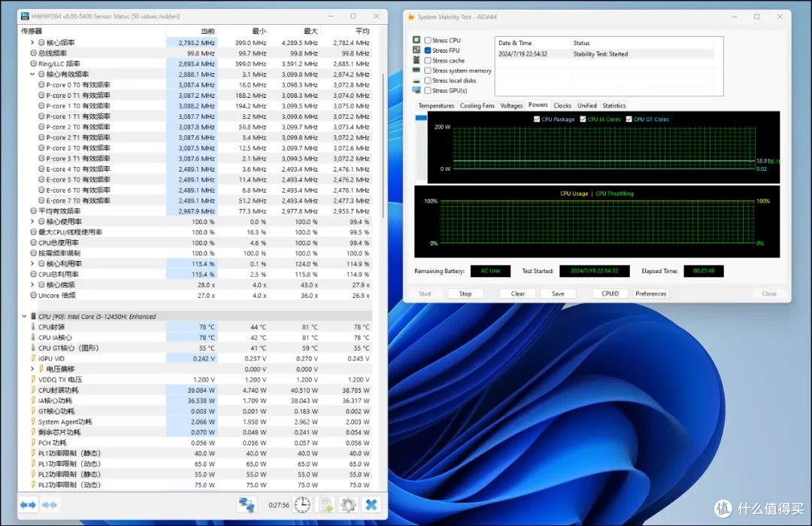Click the clock icon on 总线频率 row
Image resolution: width=812 pixels, height=526 pixels.
pos(33,53)
